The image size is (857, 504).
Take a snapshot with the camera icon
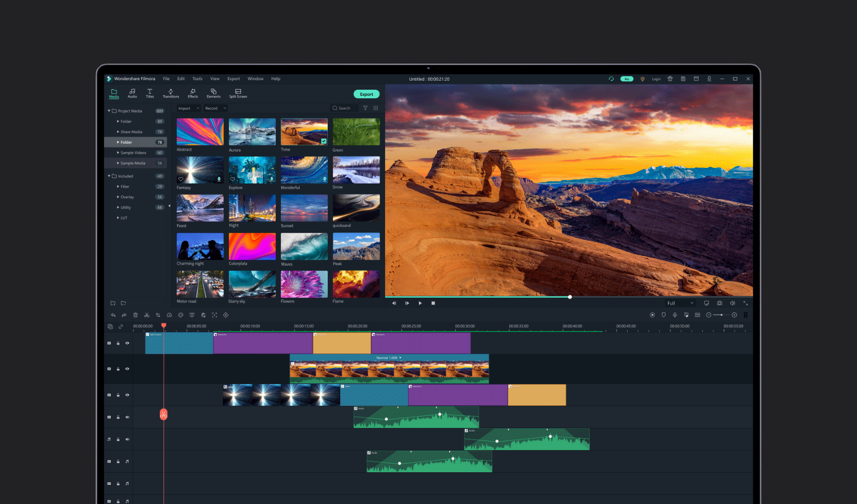pos(719,303)
